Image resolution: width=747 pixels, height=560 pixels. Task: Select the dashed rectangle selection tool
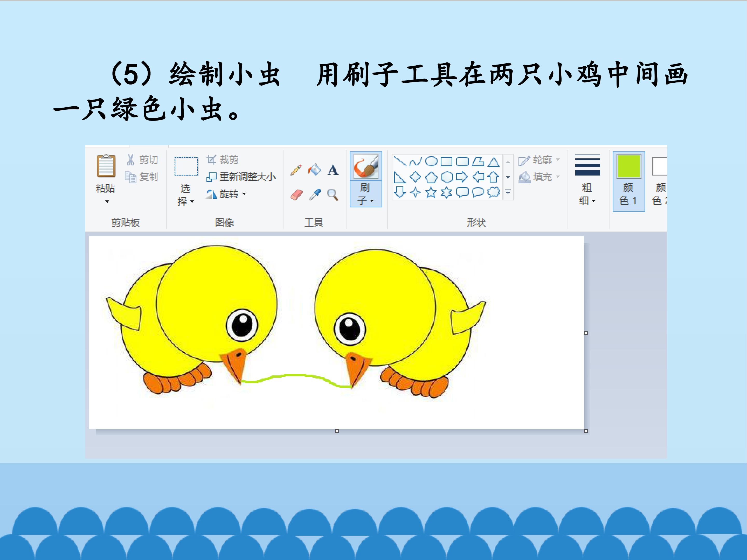(186, 166)
